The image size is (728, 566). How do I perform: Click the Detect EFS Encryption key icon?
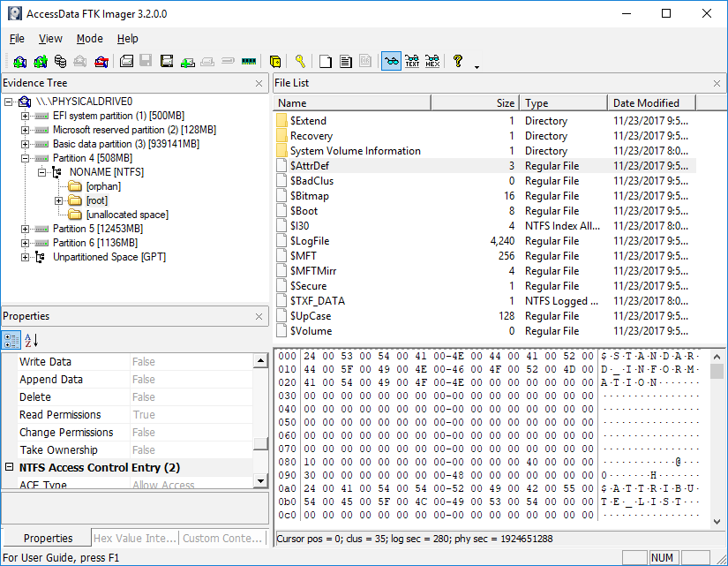300,61
